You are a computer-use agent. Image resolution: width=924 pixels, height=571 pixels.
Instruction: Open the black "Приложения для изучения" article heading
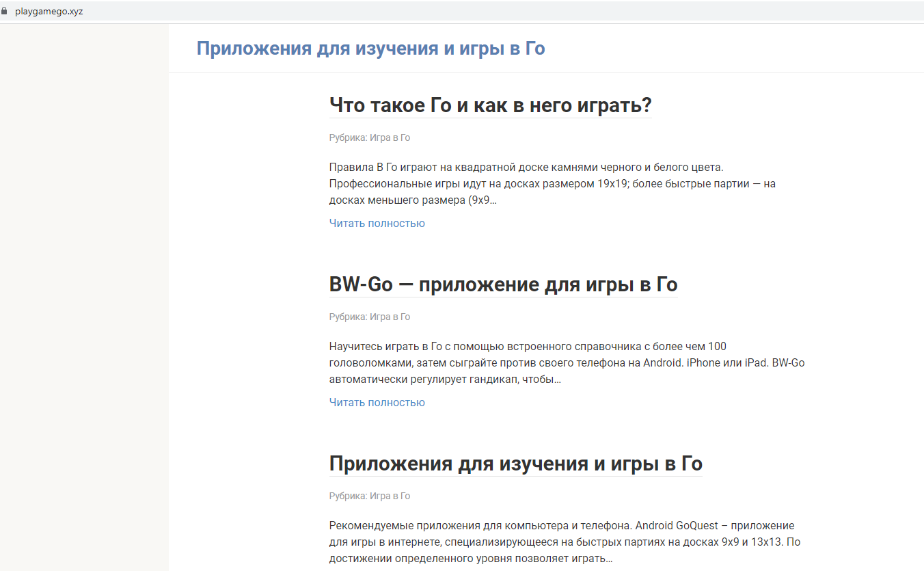click(515, 464)
